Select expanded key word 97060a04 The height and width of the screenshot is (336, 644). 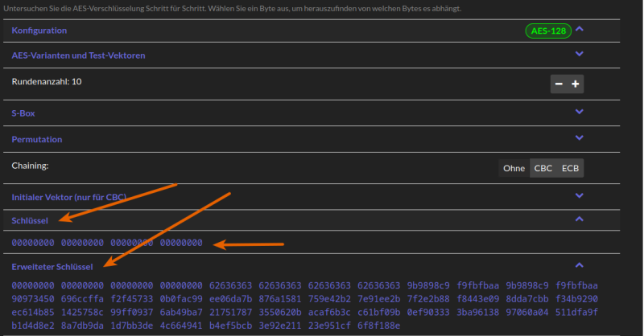527,313
